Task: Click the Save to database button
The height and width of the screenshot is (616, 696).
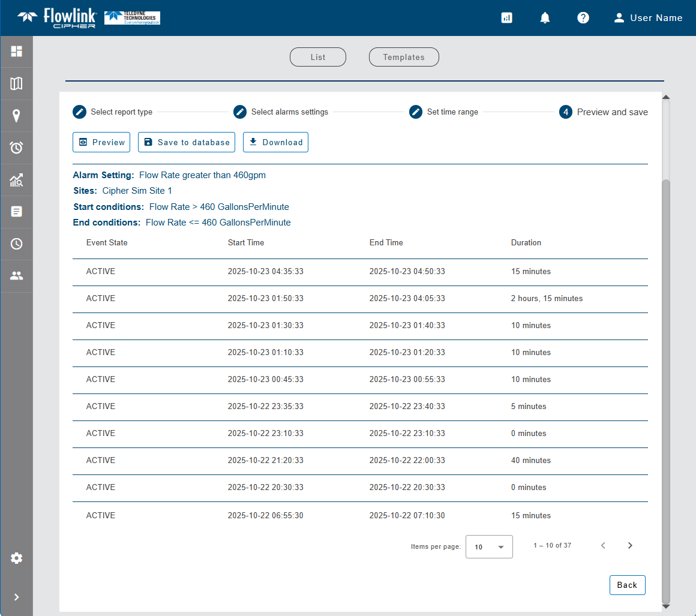Action: [x=187, y=142]
